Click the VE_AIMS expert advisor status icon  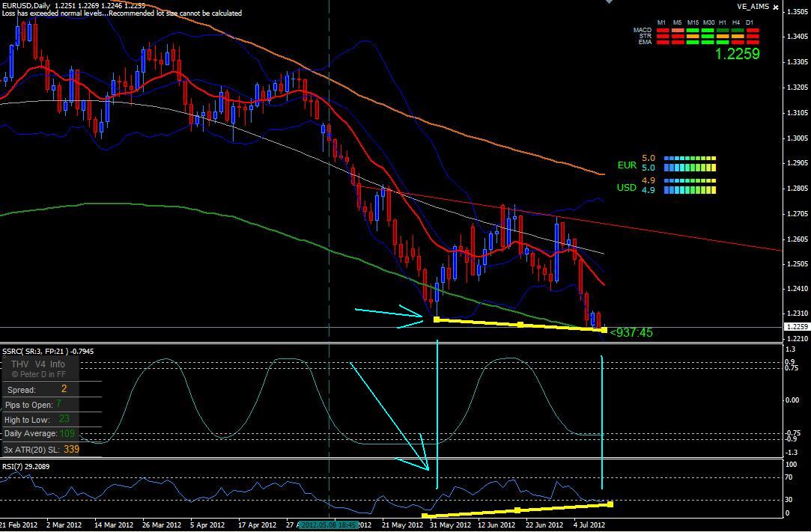point(775,7)
